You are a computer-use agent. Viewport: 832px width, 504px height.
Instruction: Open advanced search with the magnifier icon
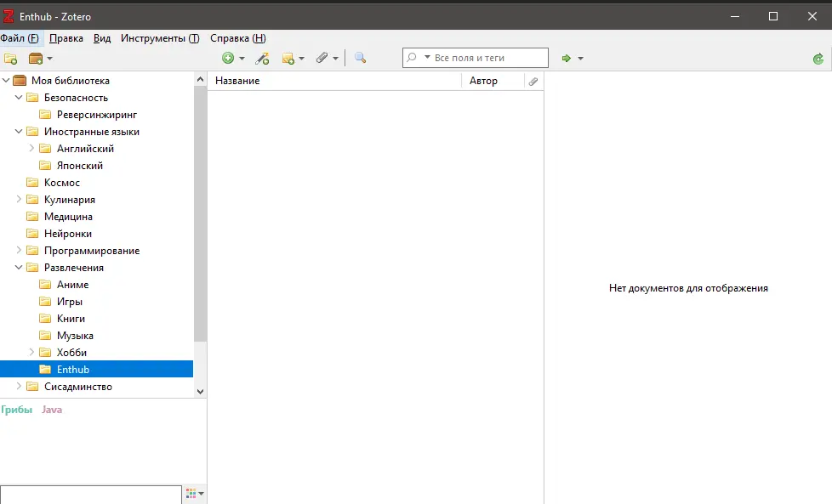pyautogui.click(x=361, y=58)
